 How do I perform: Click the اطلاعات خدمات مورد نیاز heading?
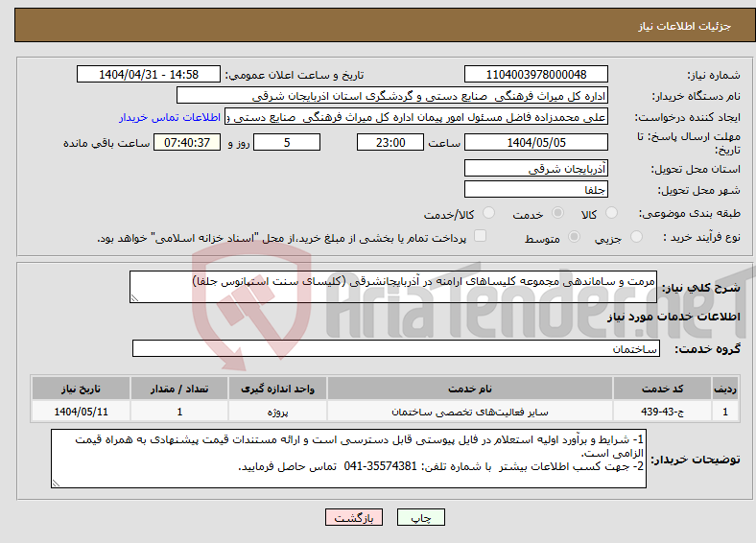(x=673, y=317)
